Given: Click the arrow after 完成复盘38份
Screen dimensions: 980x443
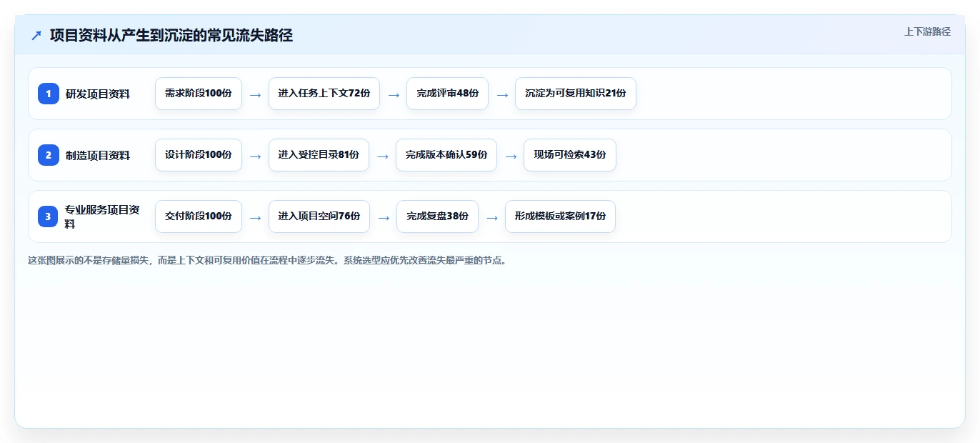Looking at the screenshot, I should pyautogui.click(x=492, y=217).
